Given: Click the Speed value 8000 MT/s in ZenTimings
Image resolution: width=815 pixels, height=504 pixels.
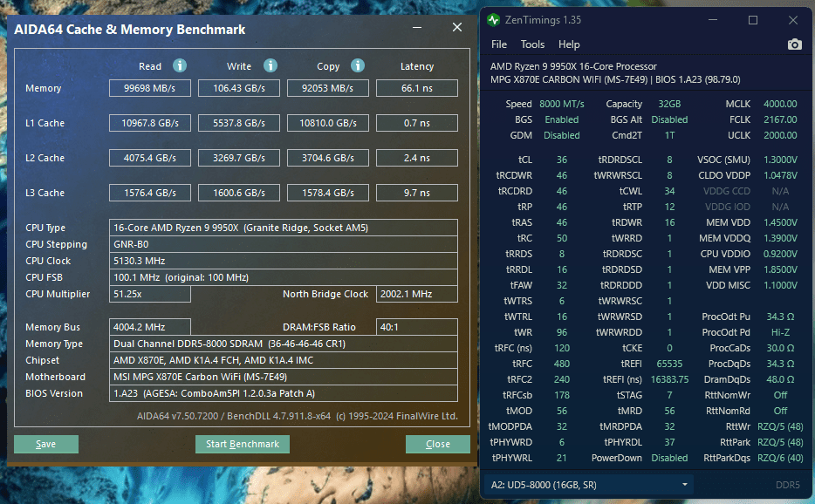Looking at the screenshot, I should click(x=561, y=104).
